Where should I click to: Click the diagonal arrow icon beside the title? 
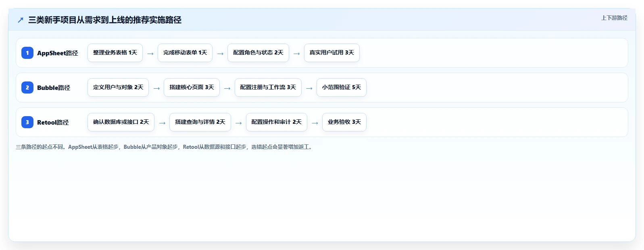point(21,20)
